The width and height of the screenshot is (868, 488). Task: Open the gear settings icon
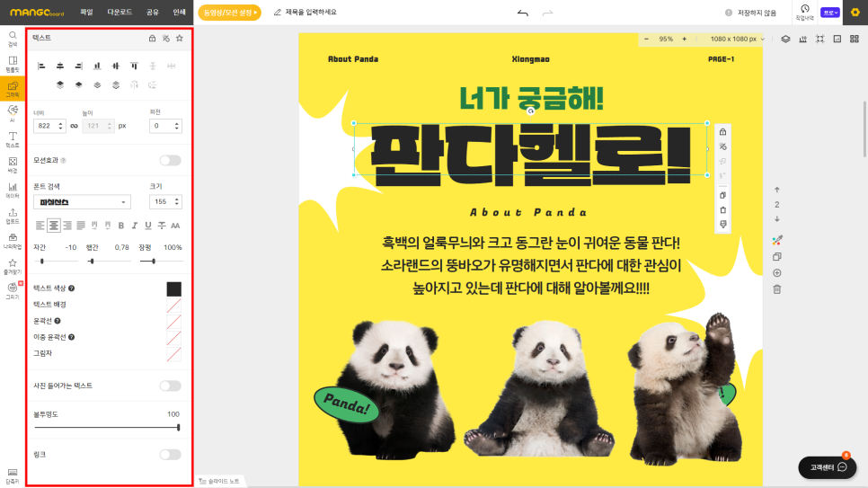(855, 13)
